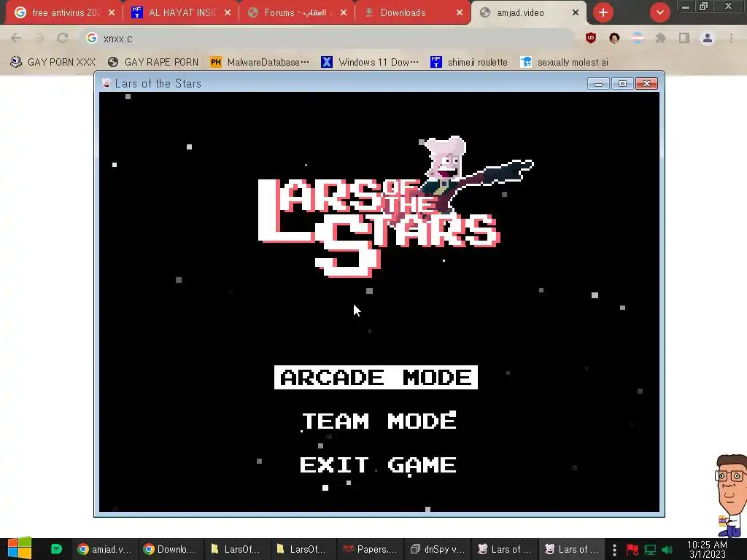
Task: Close the Lars of the Stars window
Action: point(646,84)
